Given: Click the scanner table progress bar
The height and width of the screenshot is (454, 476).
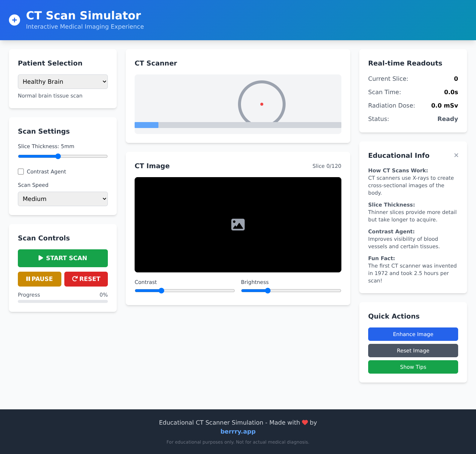Looking at the screenshot, I should point(238,125).
